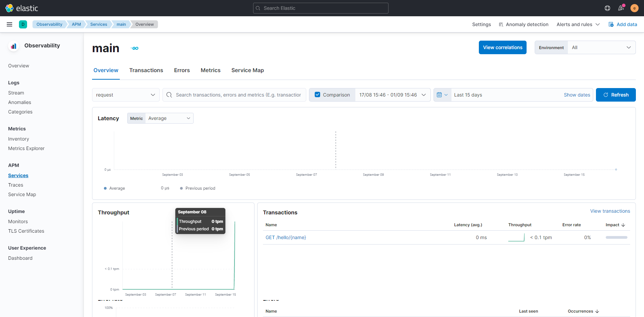Screen dimensions: 644x317
Task: Click the main breadcrumb
Action: pos(121,24)
